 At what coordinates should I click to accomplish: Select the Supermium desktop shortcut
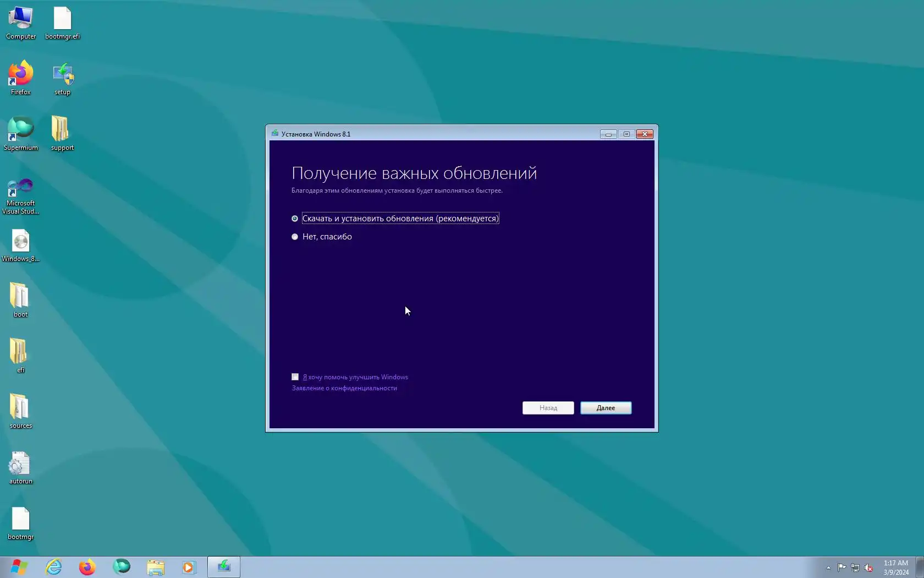click(21, 134)
